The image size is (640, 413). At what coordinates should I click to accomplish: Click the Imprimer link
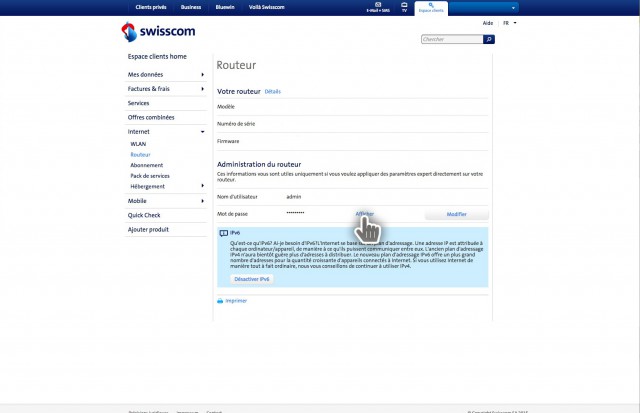(236, 301)
